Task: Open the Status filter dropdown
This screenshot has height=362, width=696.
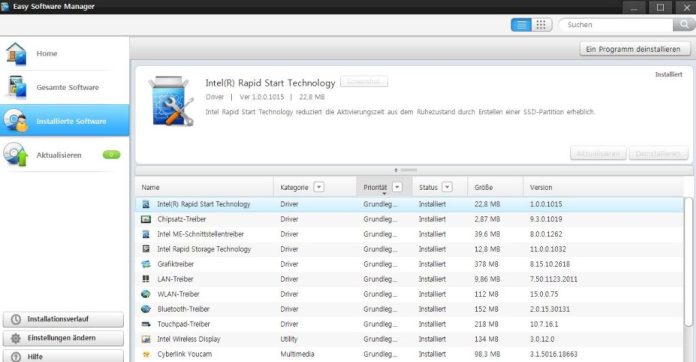Action: coord(447,187)
